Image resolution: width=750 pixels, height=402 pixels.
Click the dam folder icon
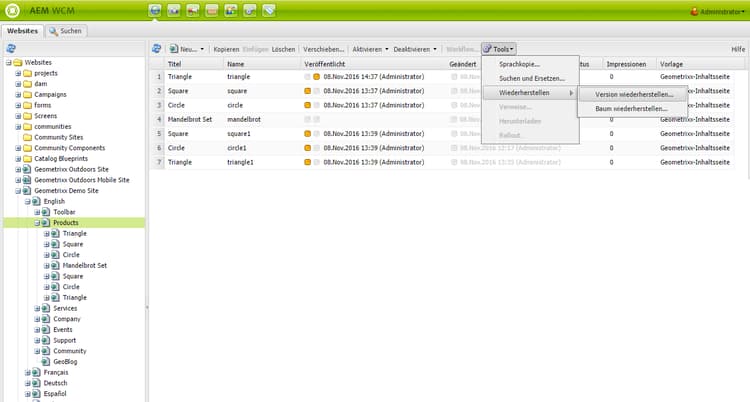pyautogui.click(x=28, y=84)
